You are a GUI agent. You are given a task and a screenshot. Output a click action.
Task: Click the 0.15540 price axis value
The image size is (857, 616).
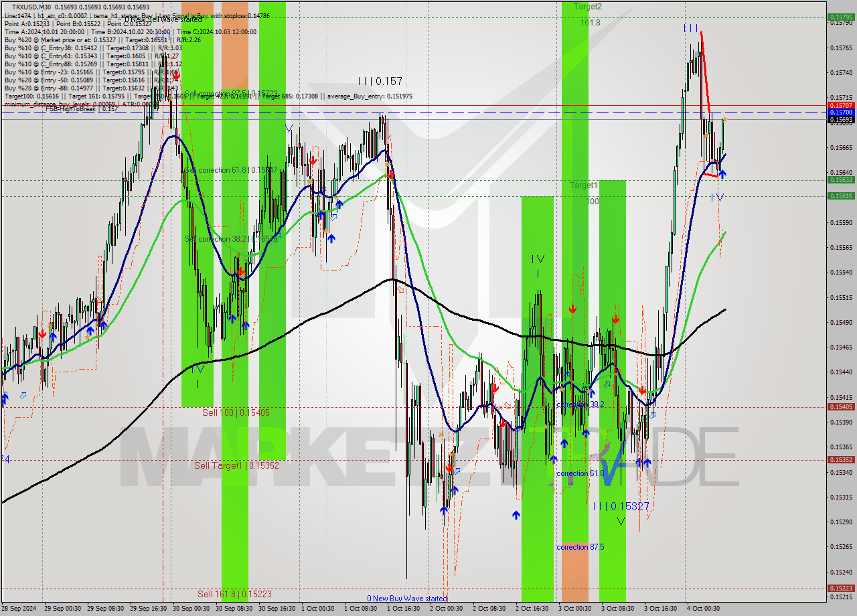[841, 273]
